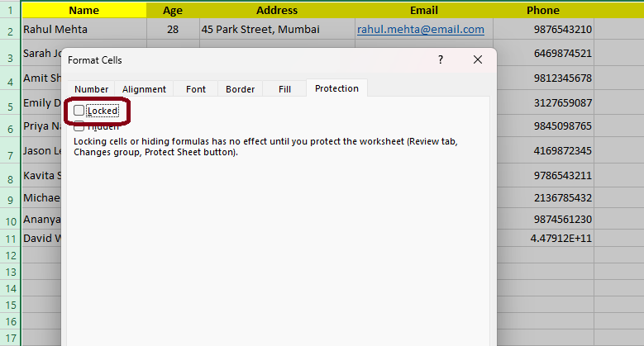Screen dimensions: 644x346
Task: Close the Format Cells dialog
Action: pos(477,60)
